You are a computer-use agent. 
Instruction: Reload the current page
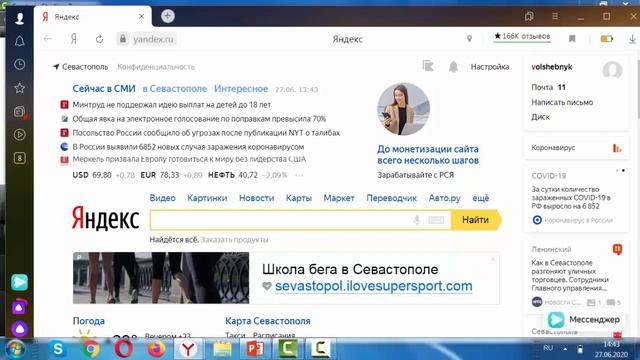(99, 39)
